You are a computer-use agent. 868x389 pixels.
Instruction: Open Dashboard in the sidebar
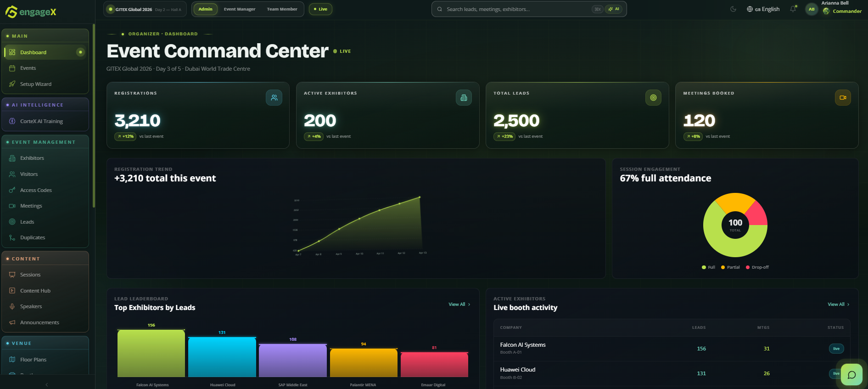coord(45,52)
